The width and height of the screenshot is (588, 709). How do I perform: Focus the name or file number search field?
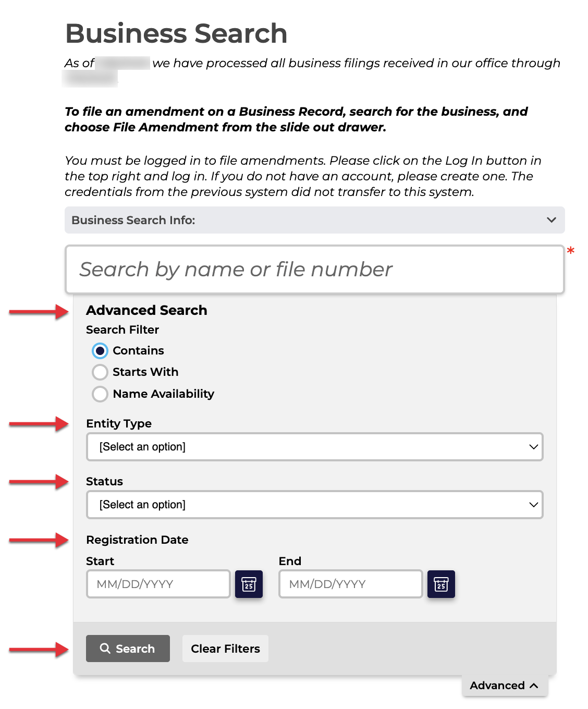(x=314, y=270)
